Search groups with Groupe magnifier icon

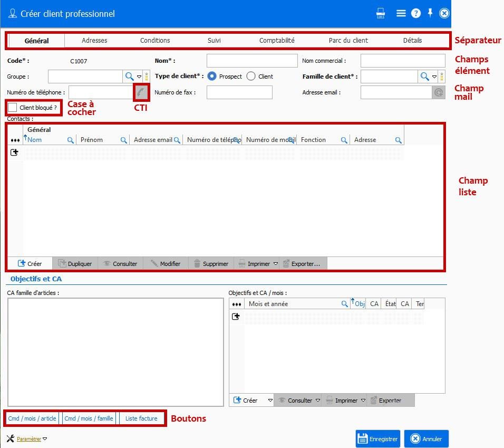tap(129, 77)
